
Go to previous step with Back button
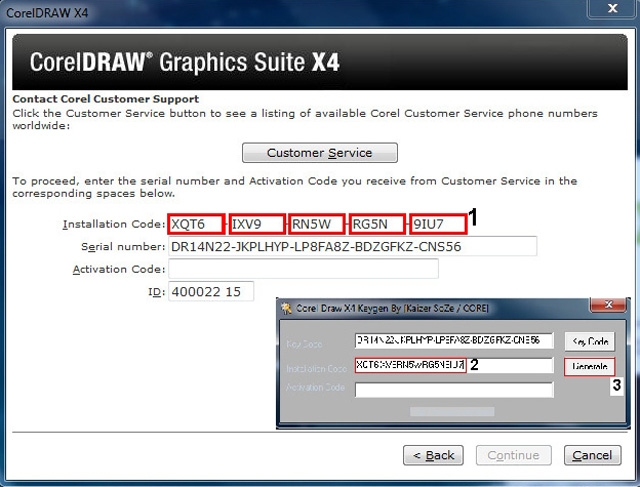433,455
